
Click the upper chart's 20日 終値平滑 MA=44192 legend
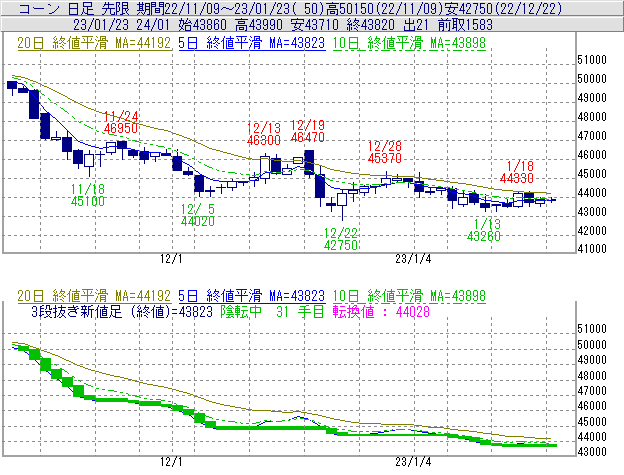[94, 43]
